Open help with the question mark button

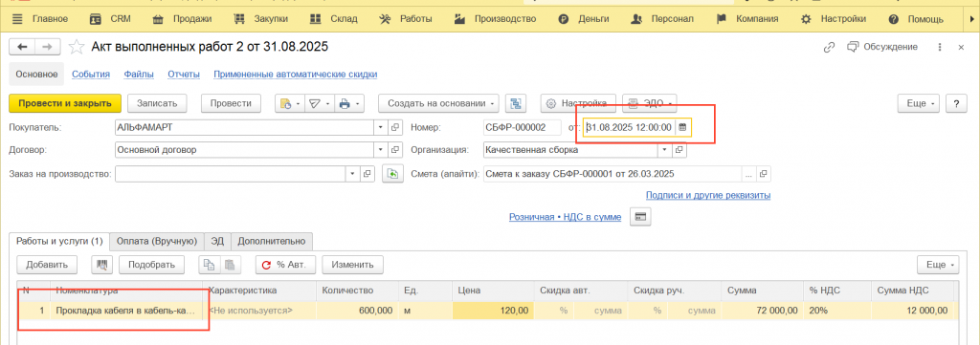956,103
